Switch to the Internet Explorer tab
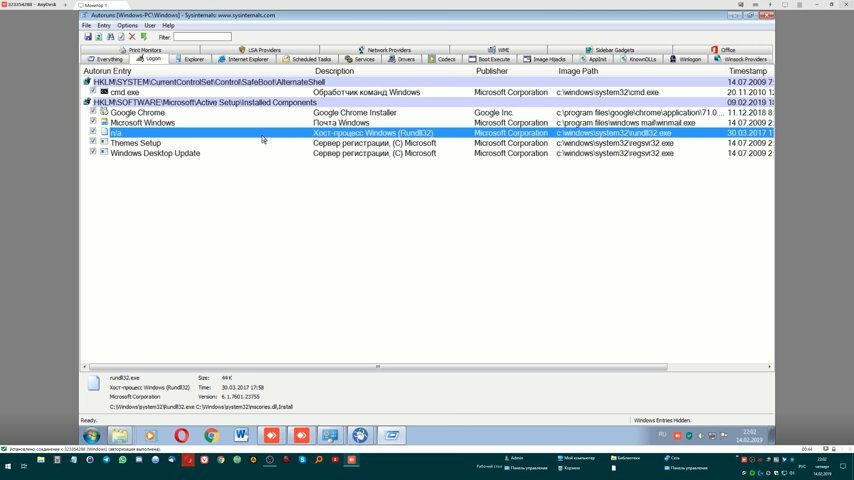 243,59
